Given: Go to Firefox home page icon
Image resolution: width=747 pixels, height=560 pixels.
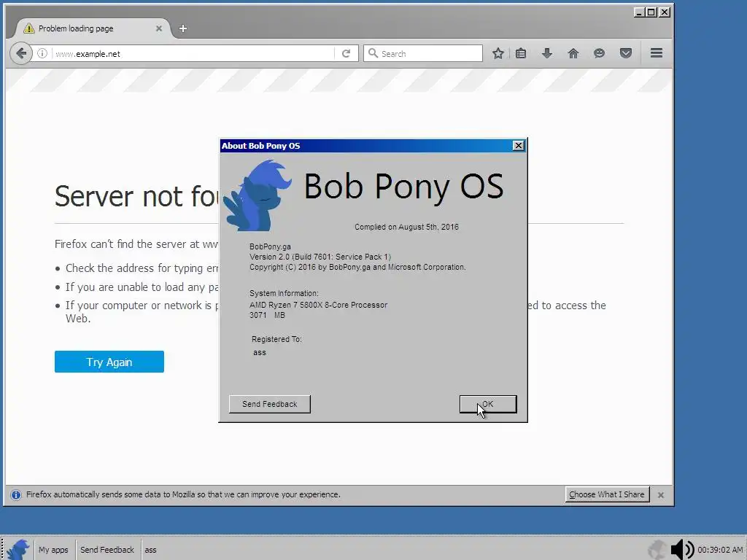Looking at the screenshot, I should (573, 53).
